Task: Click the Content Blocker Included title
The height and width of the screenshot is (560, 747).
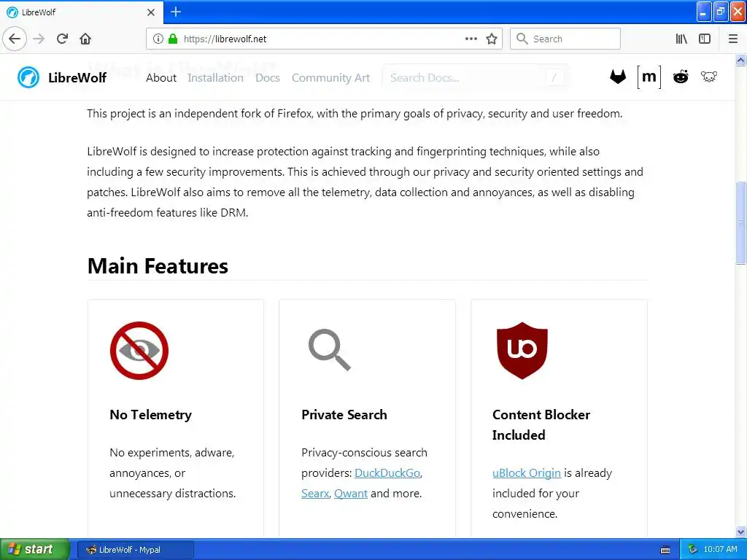Action: pyautogui.click(x=541, y=425)
